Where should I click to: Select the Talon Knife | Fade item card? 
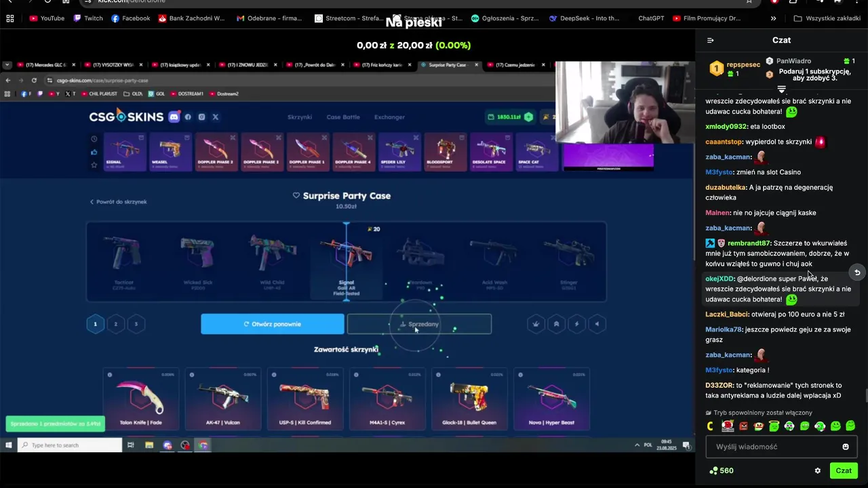tap(141, 399)
